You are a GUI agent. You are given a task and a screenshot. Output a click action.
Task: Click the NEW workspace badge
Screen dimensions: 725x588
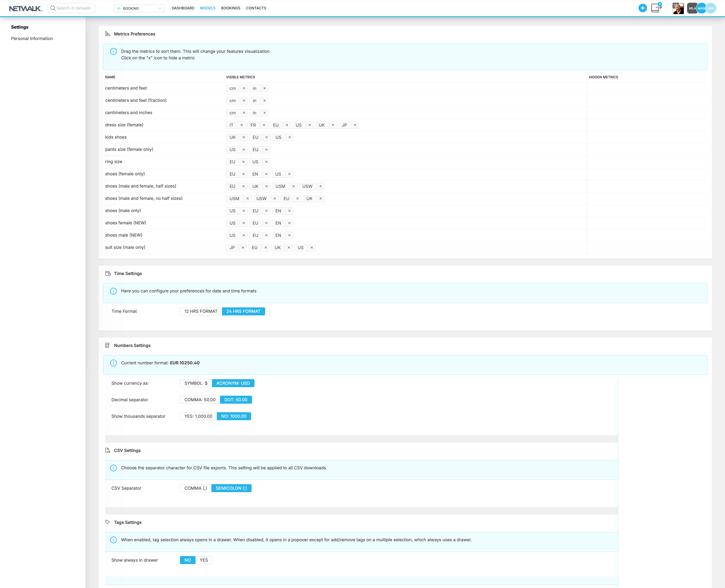point(711,8)
